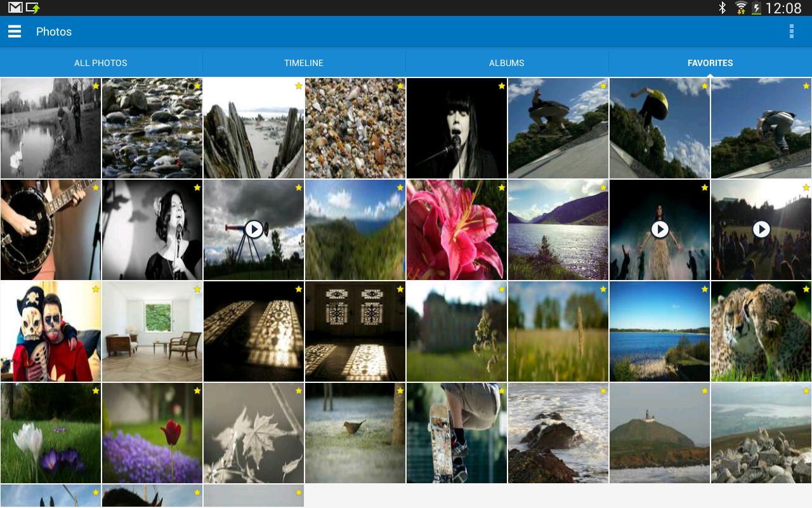Play the telescope viewer video
Image resolution: width=812 pixels, height=508 pixels.
click(x=254, y=229)
